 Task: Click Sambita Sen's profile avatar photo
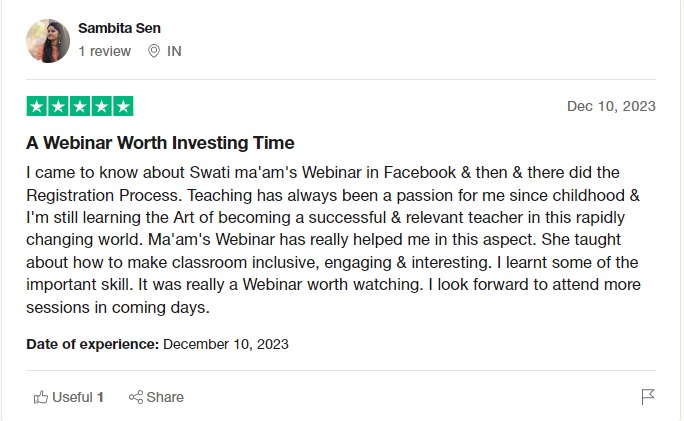48,41
